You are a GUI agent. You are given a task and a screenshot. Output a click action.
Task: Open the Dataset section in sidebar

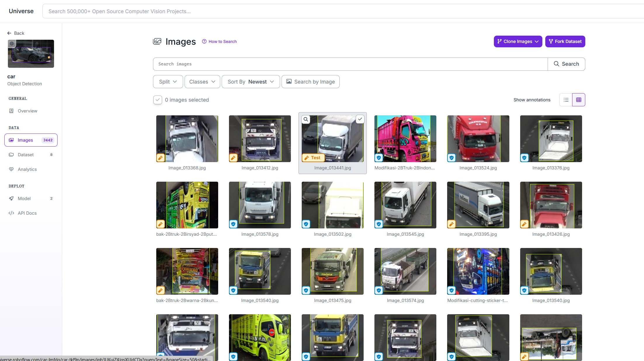[26, 155]
